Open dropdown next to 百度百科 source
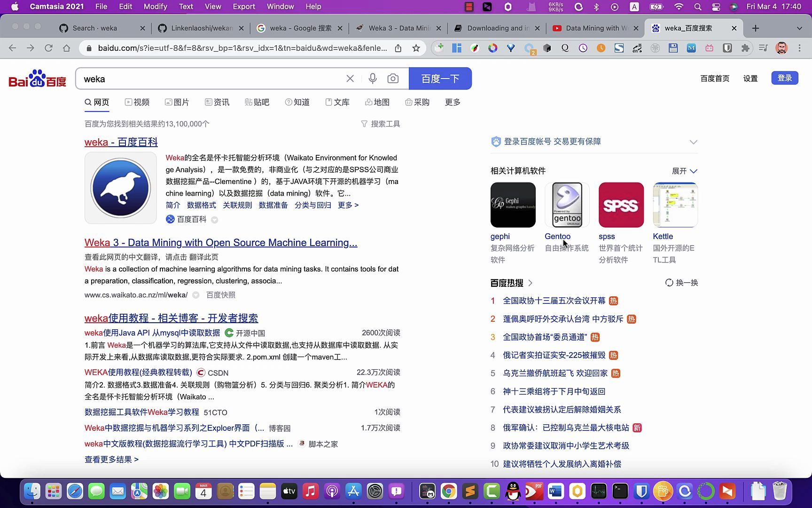This screenshot has width=812, height=508. pyautogui.click(x=214, y=220)
